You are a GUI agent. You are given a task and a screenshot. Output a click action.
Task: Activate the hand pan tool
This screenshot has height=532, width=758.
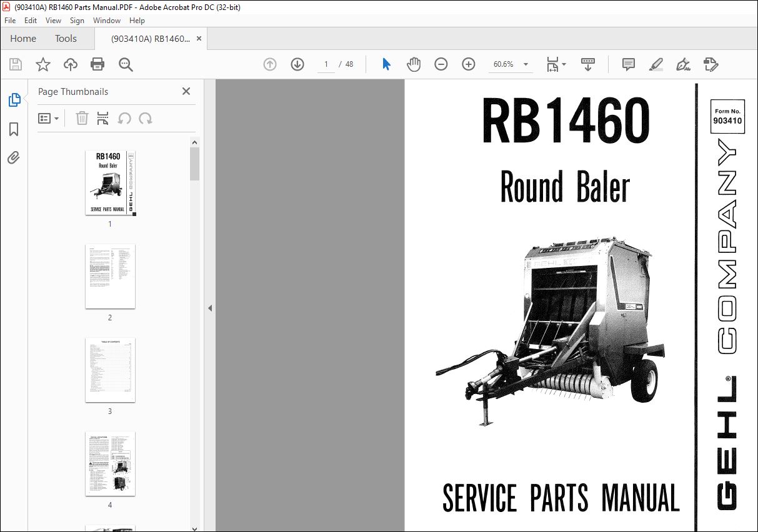point(414,64)
